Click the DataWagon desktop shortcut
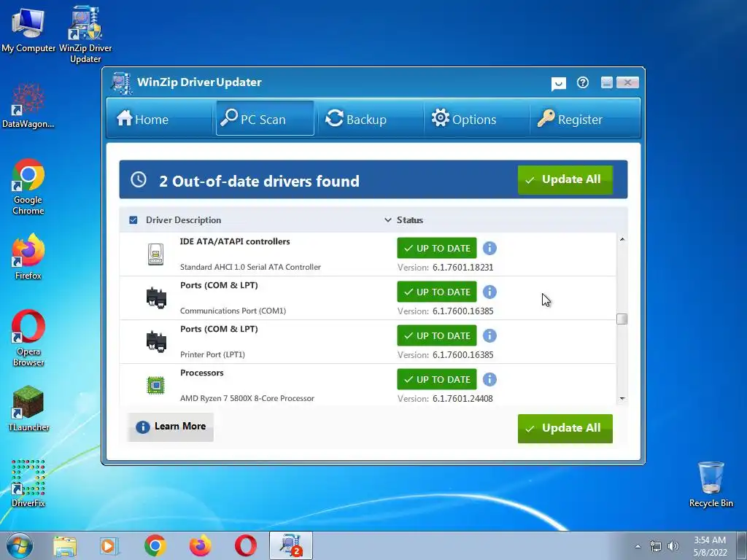747x560 pixels. pos(28,106)
